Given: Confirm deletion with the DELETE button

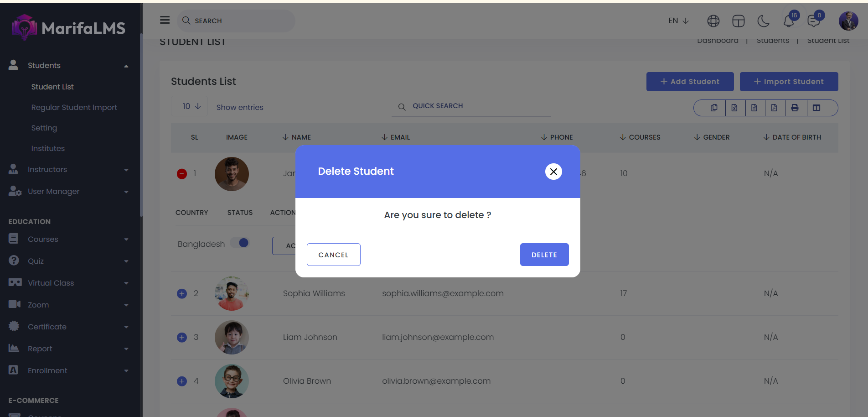Looking at the screenshot, I should (544, 255).
